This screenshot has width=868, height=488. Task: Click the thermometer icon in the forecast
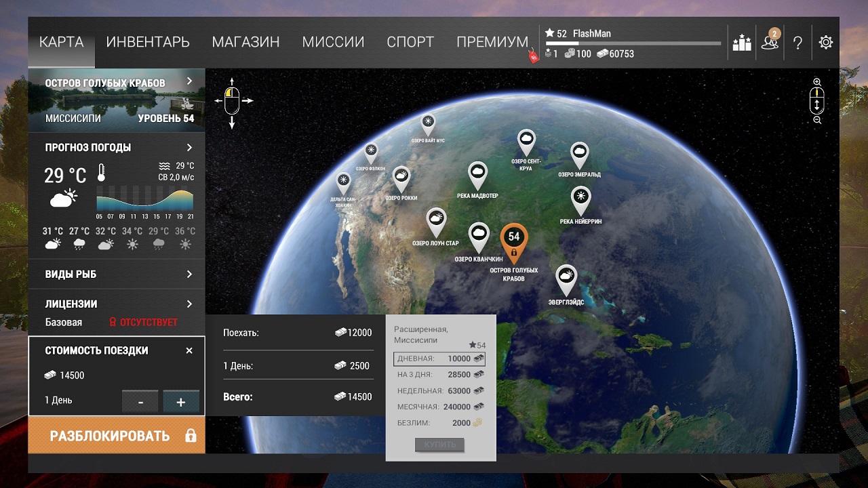(x=102, y=174)
